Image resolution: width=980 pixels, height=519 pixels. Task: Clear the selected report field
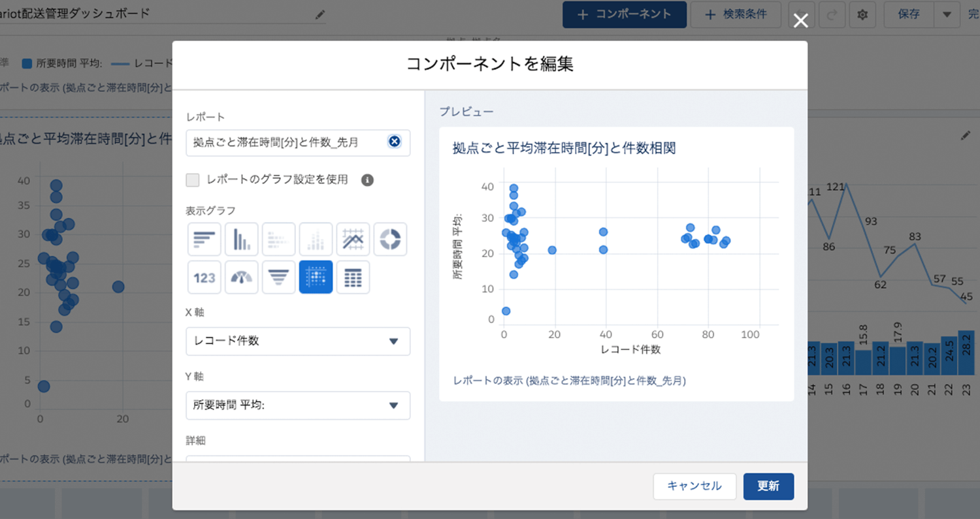[394, 142]
